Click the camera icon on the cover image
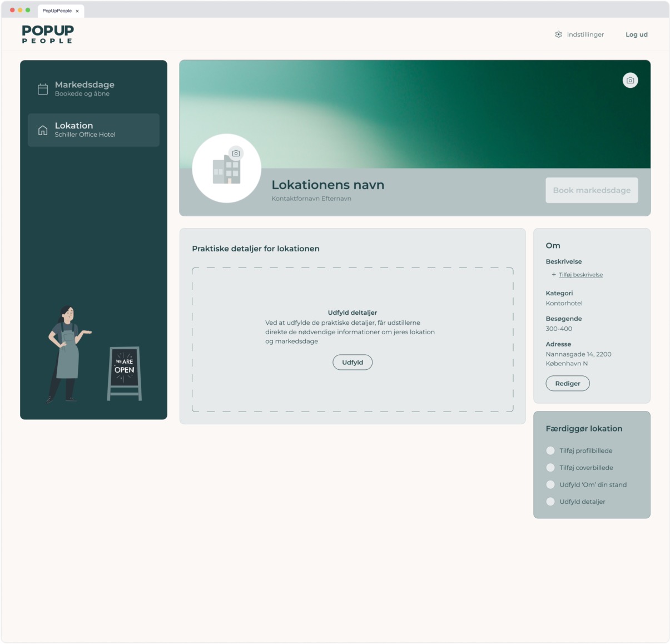Screen dimensions: 670x644 pyautogui.click(x=630, y=80)
